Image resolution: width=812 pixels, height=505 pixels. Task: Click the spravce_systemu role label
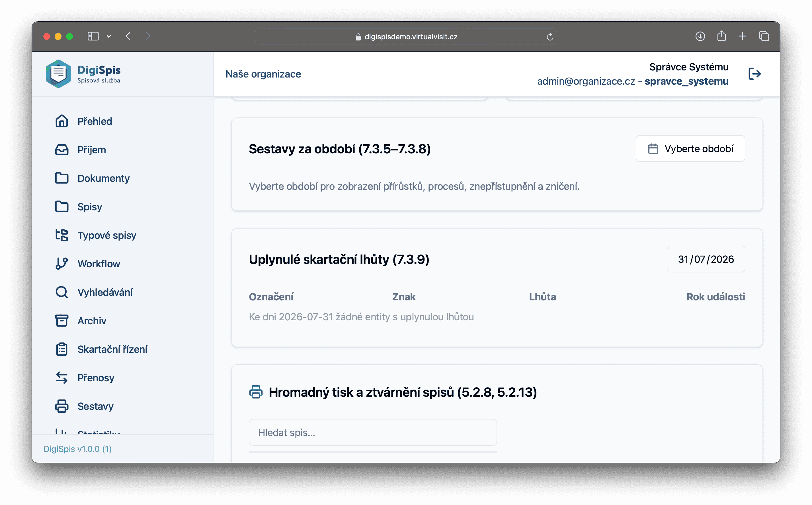pyautogui.click(x=686, y=81)
